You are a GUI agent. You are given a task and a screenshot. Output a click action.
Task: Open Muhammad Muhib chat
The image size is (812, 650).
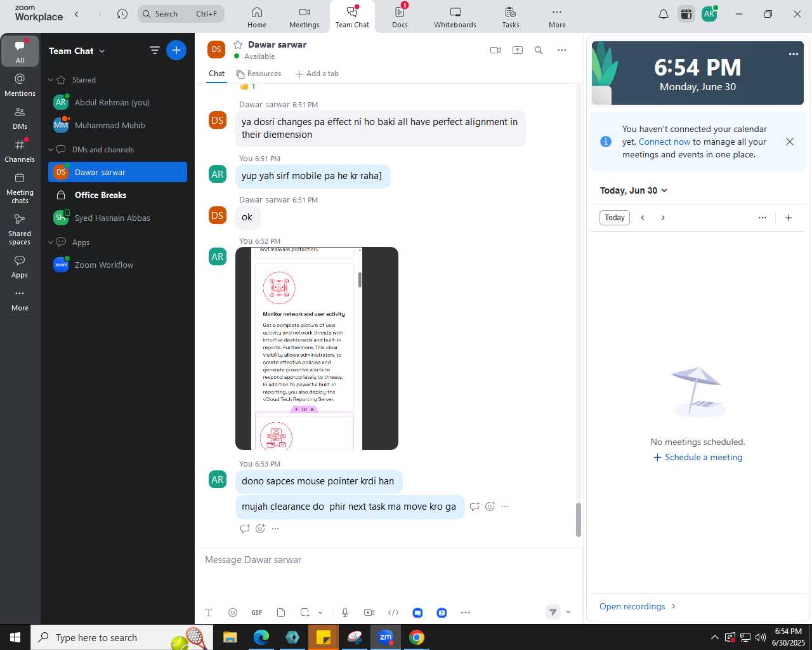click(117, 126)
